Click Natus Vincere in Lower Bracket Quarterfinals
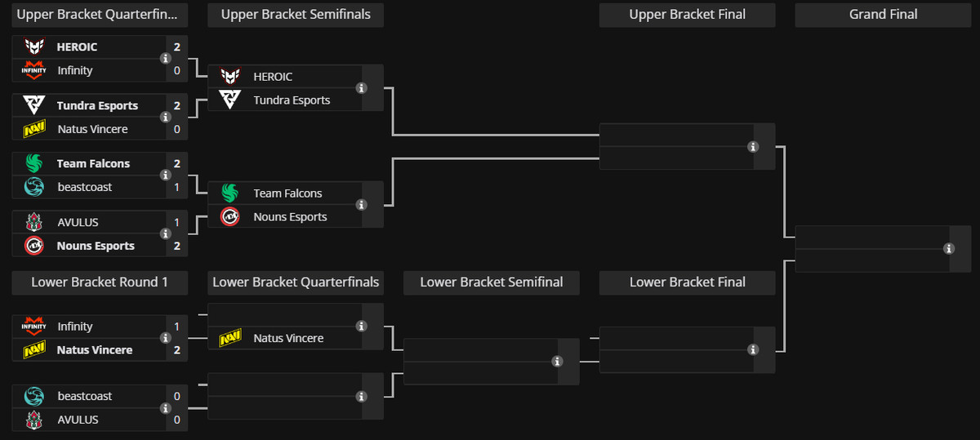This screenshot has height=440, width=980. point(288,338)
